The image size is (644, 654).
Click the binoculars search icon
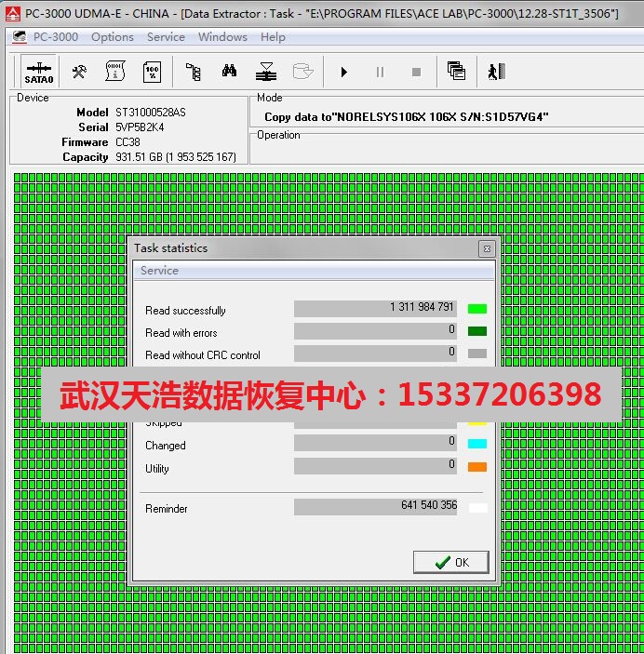point(229,72)
